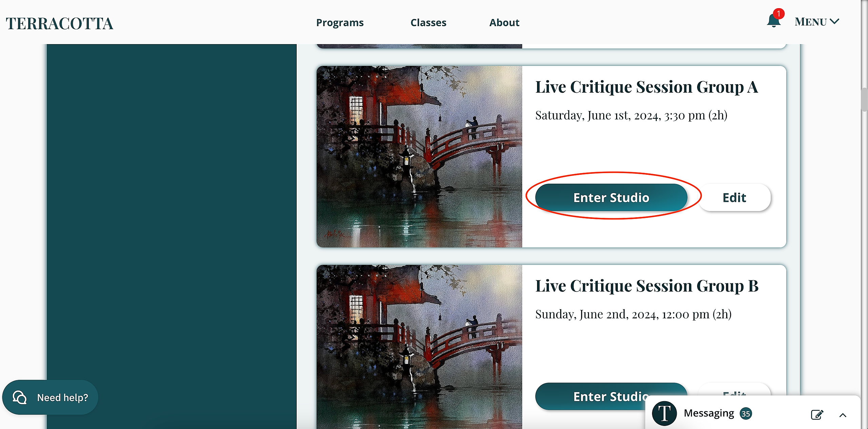The height and width of the screenshot is (429, 868).
Task: Edit Live Critique Session Group A
Action: 734,198
